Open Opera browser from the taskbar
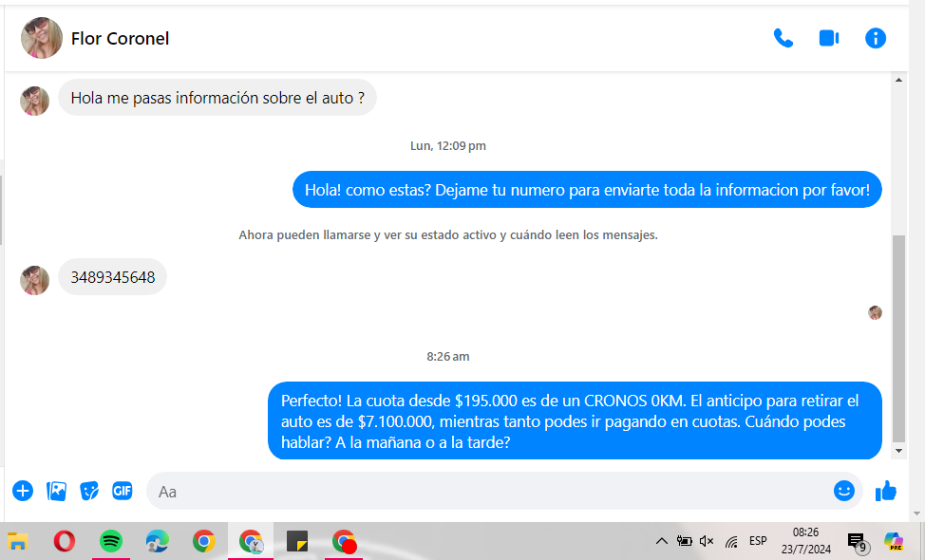This screenshot has height=560, width=925. pyautogui.click(x=65, y=541)
